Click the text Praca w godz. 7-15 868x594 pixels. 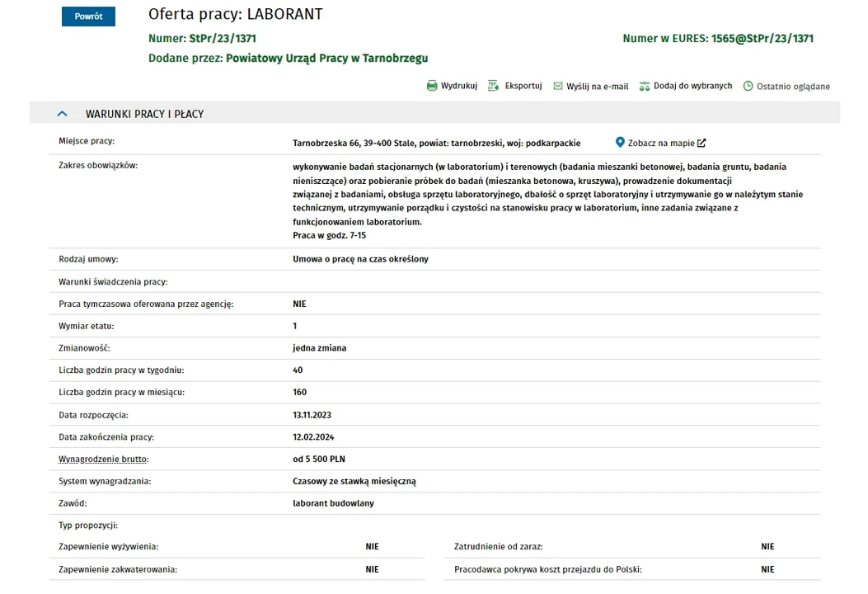tap(330, 235)
